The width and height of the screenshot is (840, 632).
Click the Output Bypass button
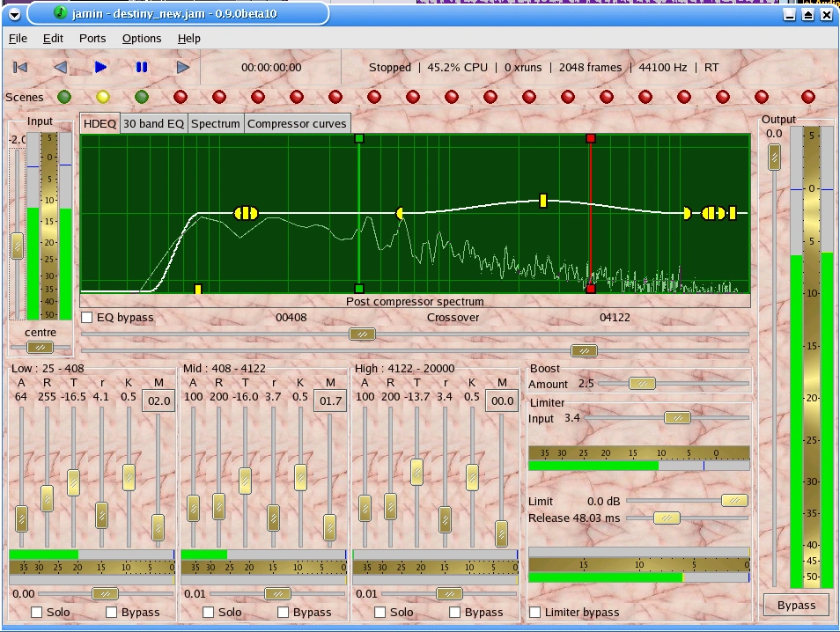point(795,605)
